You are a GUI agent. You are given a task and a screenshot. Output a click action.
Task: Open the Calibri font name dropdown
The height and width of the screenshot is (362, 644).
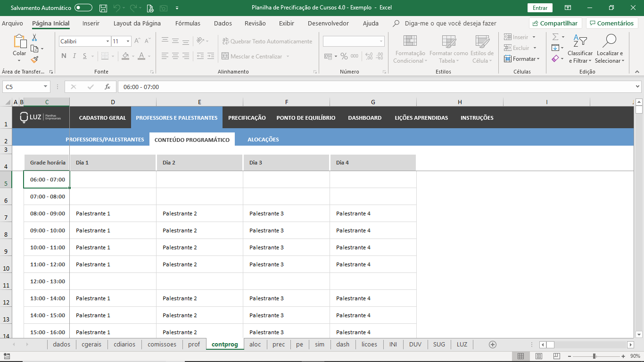(x=107, y=41)
